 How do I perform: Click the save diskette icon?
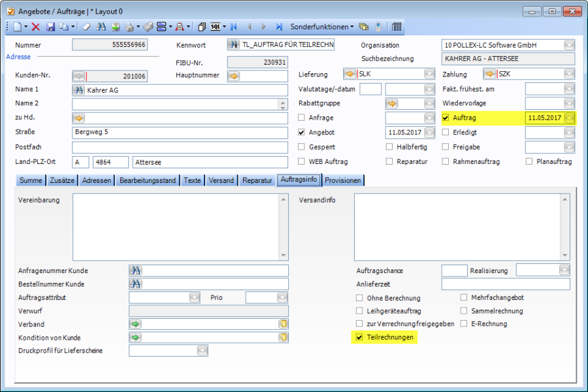[50, 27]
